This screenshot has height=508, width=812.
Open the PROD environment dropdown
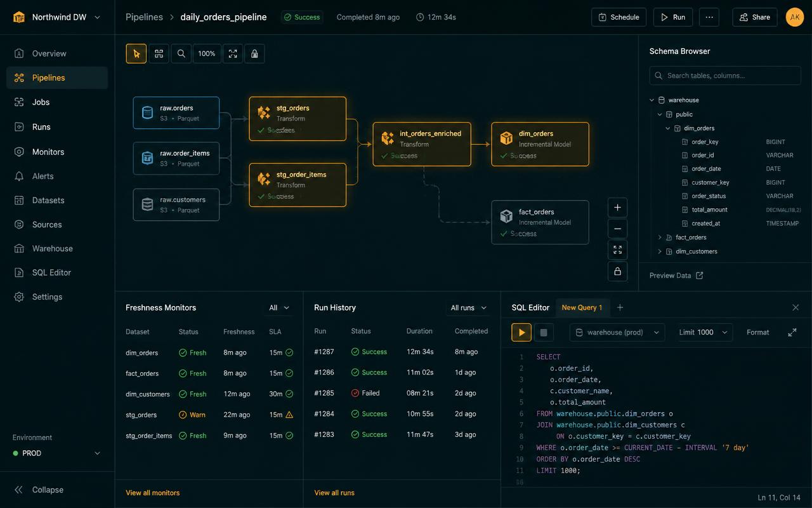[57, 453]
